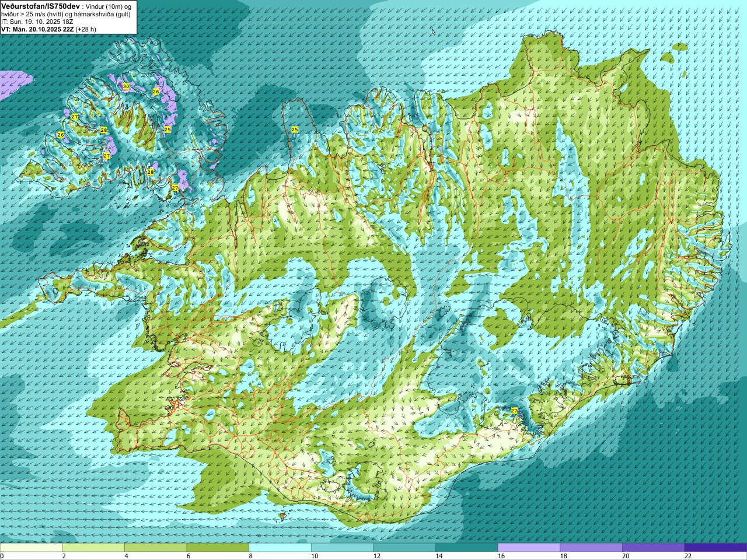This screenshot has width=747, height=560.
Task: Pick the 20–22 m/s violet legend swatch
Action: coord(654,548)
